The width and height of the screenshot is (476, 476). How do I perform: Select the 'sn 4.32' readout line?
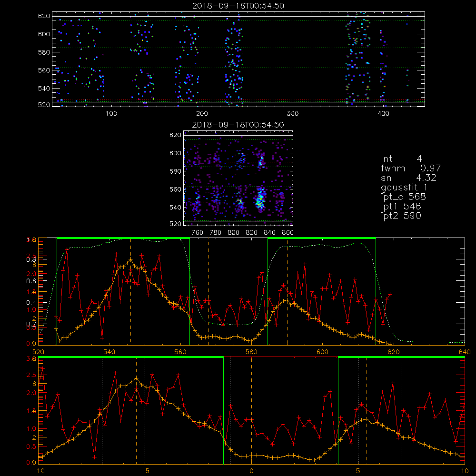[408, 178]
